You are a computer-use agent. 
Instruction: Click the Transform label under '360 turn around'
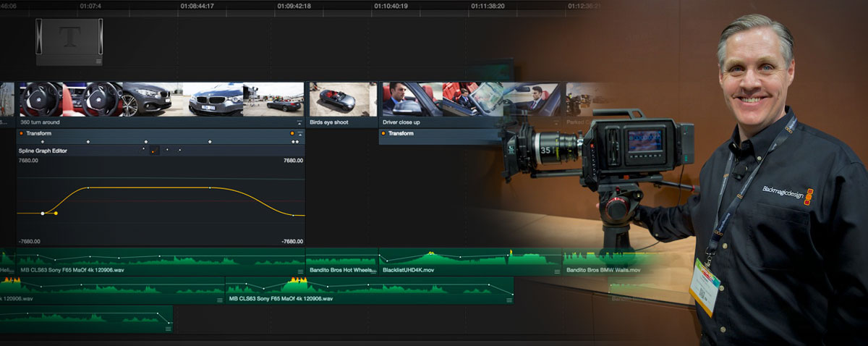[x=39, y=134]
